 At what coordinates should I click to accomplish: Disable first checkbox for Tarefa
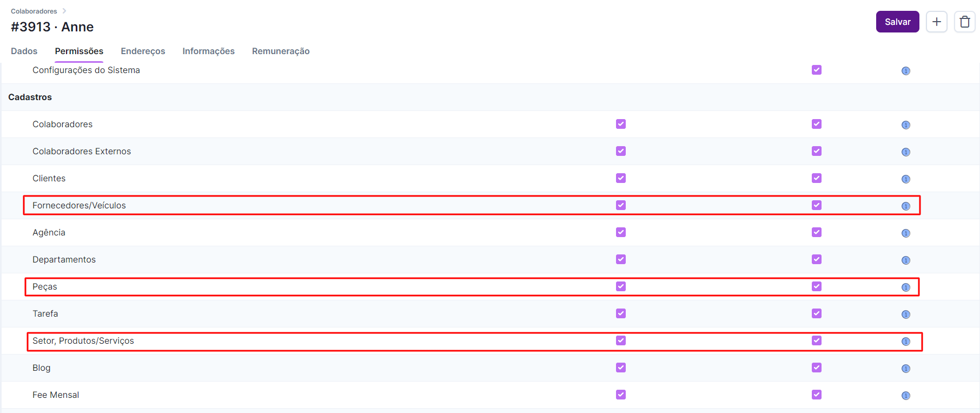(x=620, y=313)
